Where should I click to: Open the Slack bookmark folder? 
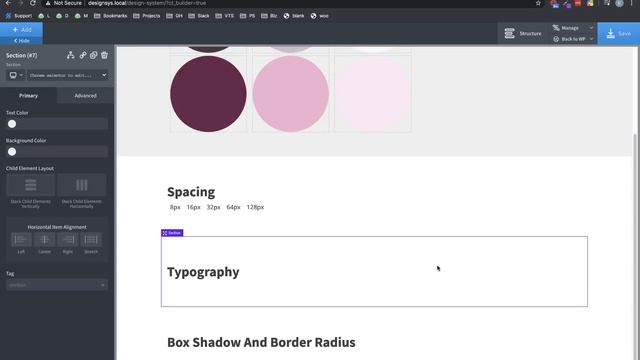[x=199, y=16]
